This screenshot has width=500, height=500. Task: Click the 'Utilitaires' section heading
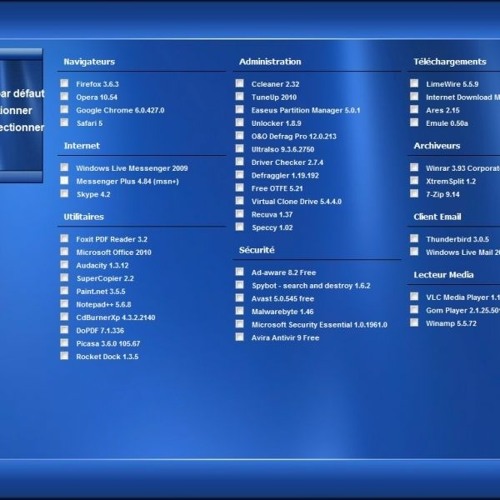(x=84, y=217)
